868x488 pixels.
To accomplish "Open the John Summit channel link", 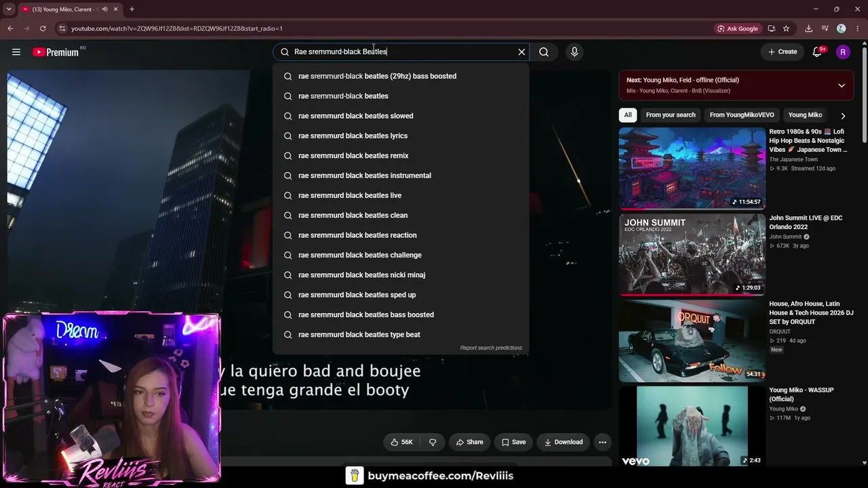I will pos(785,237).
